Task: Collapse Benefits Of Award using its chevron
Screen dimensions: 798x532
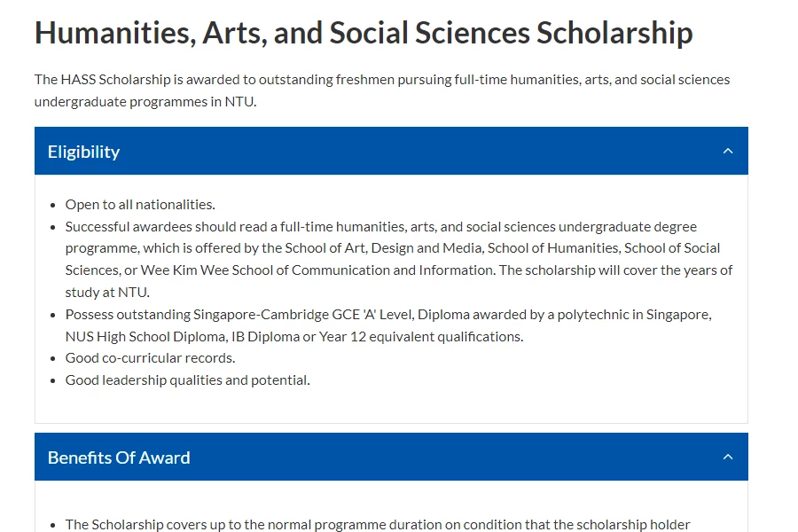Action: [x=728, y=458]
